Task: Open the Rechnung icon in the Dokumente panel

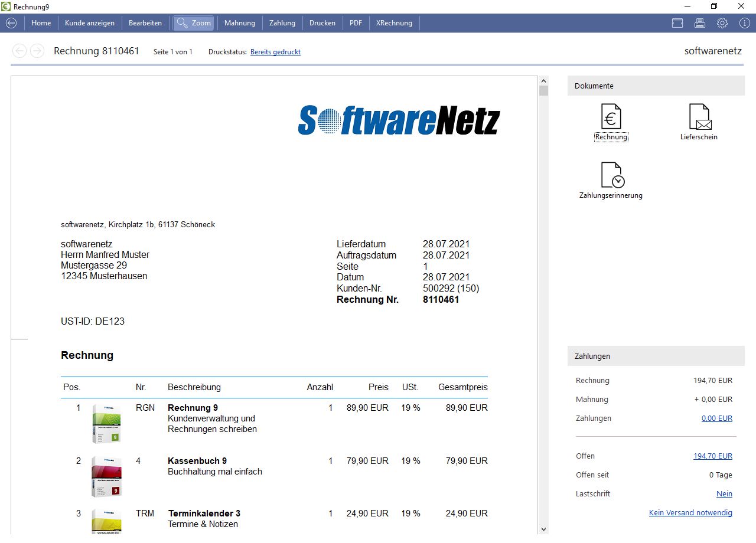Action: 611,116
